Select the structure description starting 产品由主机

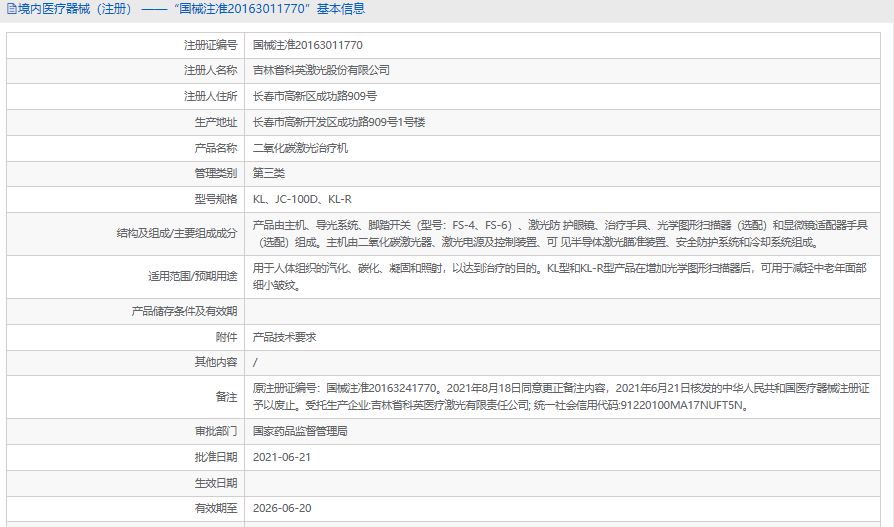(x=560, y=234)
